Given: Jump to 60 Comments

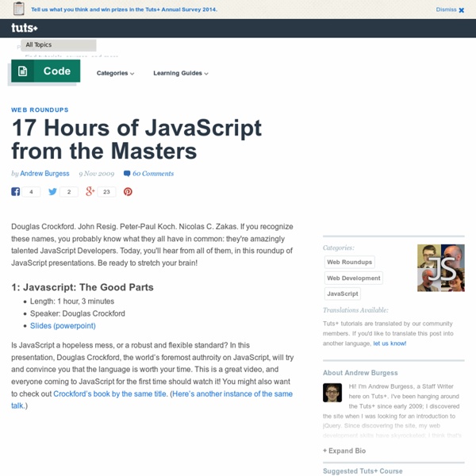Looking at the screenshot, I should pos(153,174).
